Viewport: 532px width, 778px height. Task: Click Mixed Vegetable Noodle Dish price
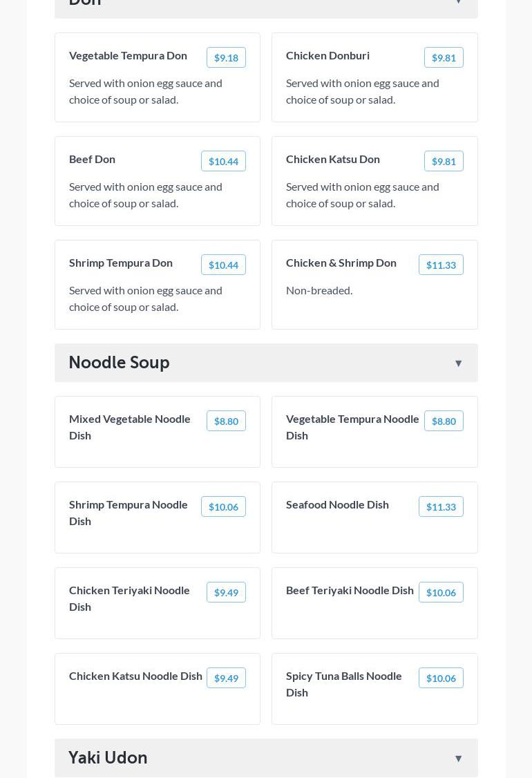[x=226, y=421]
